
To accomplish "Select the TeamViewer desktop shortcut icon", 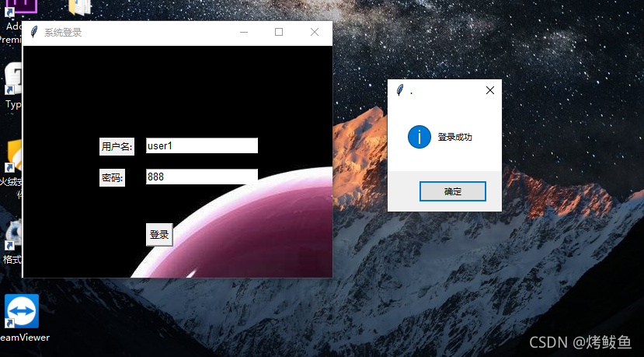I will 22,311.
